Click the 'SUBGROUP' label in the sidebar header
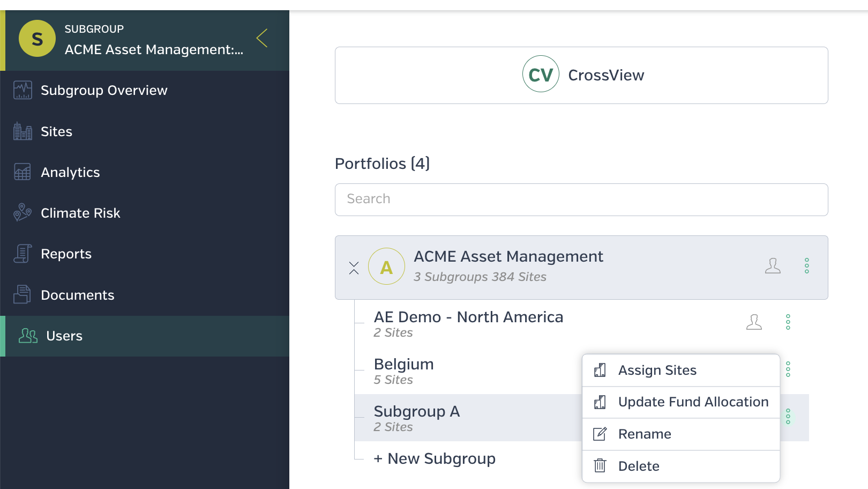Viewport: 868px width, 489px height. [94, 29]
